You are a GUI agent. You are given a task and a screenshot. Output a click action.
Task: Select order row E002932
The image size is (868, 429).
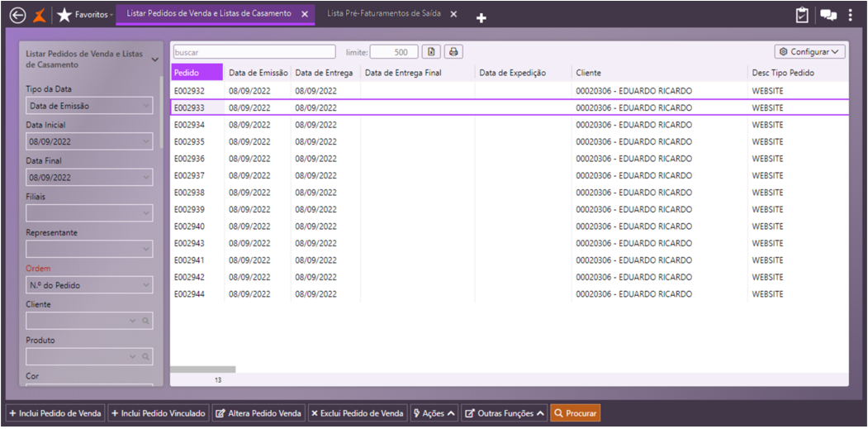tap(510, 90)
